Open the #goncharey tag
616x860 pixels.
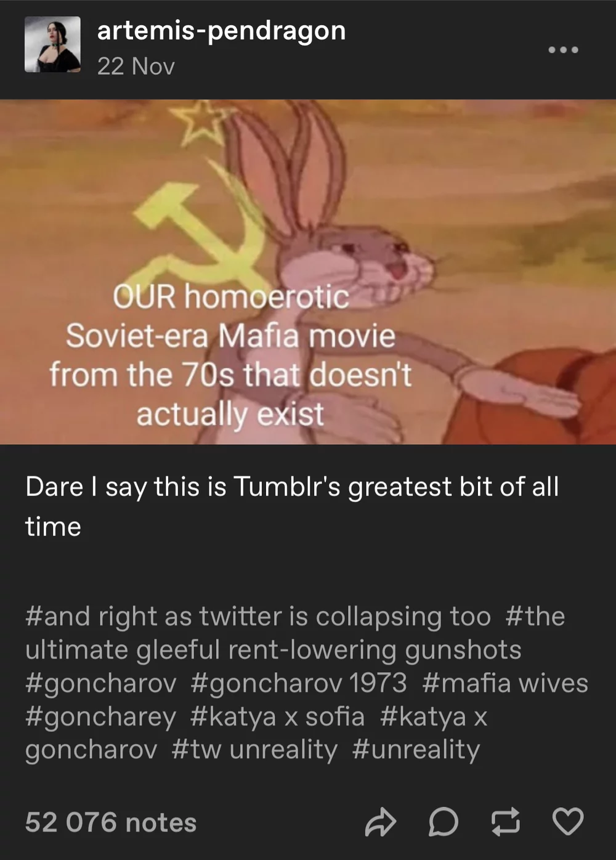click(100, 716)
